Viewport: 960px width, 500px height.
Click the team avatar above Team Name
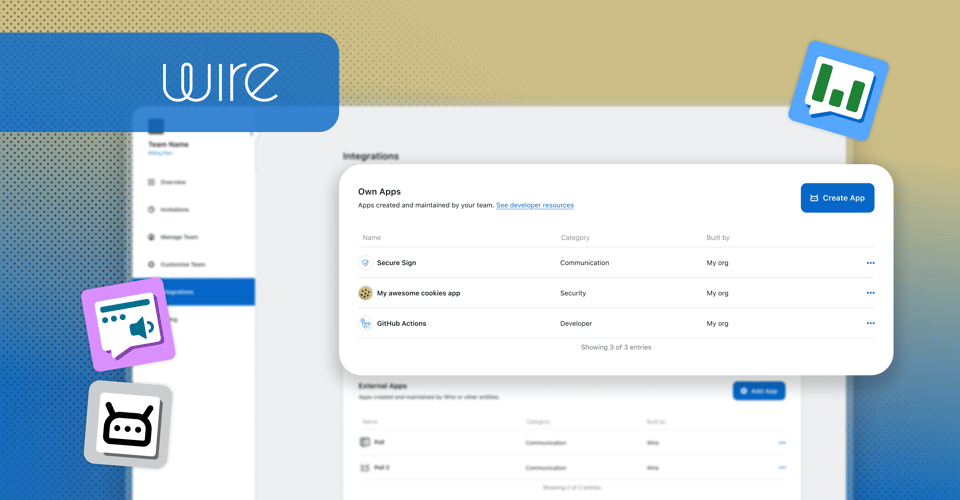tap(156, 126)
